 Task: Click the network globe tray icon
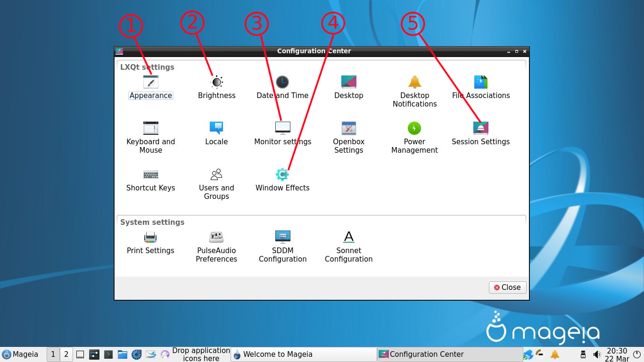coord(528,354)
